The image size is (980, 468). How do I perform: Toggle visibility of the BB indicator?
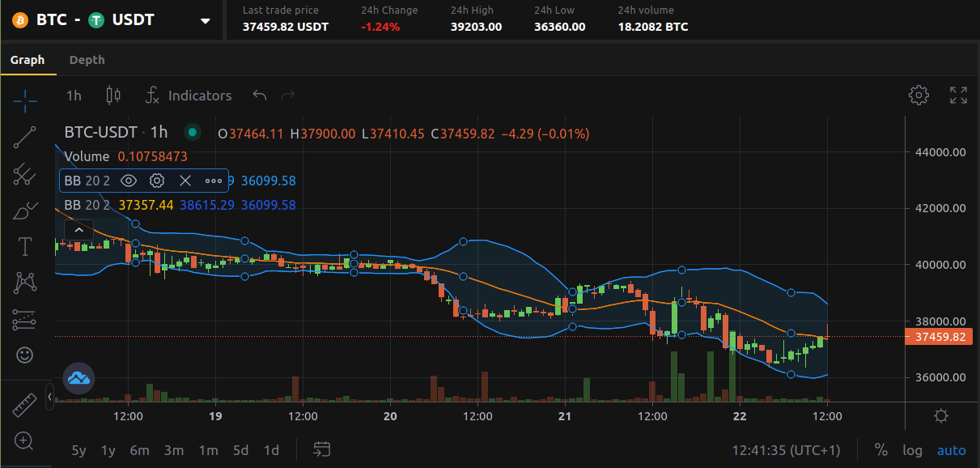(129, 181)
